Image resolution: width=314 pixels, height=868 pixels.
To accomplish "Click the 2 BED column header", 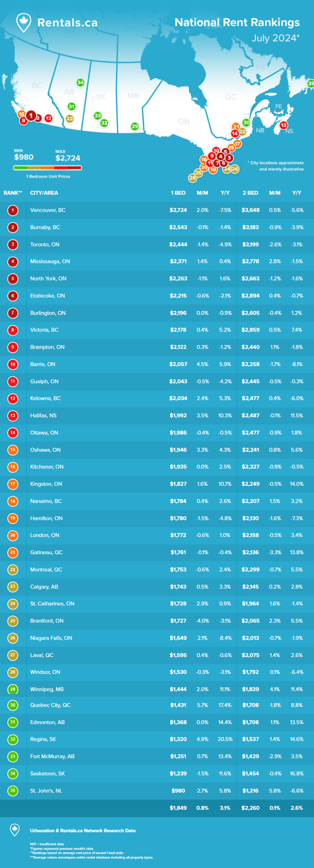I will (250, 193).
